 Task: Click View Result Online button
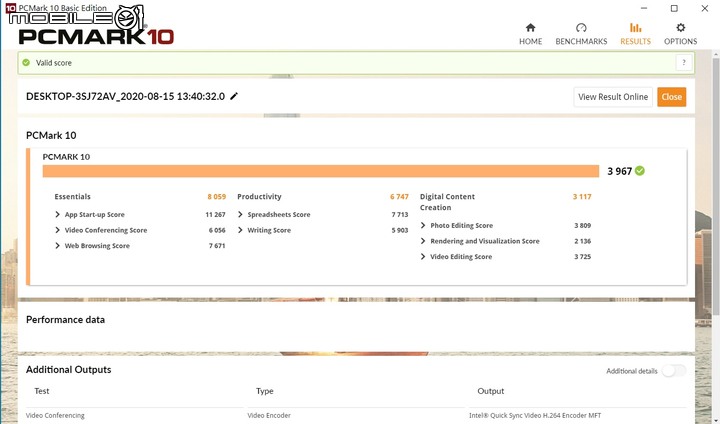click(613, 97)
